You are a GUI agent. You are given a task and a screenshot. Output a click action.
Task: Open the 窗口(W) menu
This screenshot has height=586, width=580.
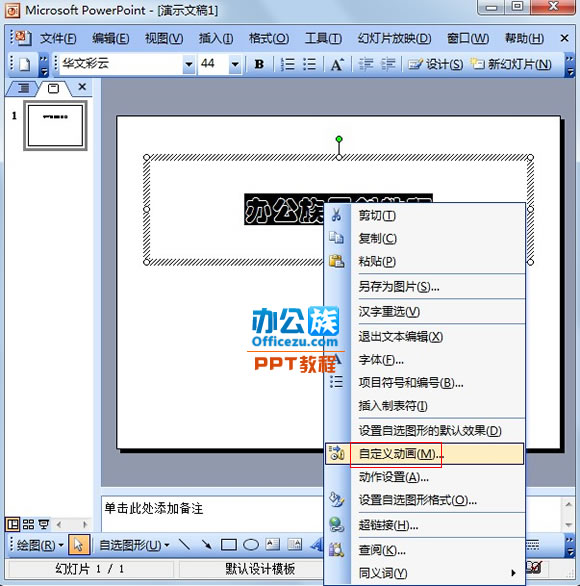[468, 38]
